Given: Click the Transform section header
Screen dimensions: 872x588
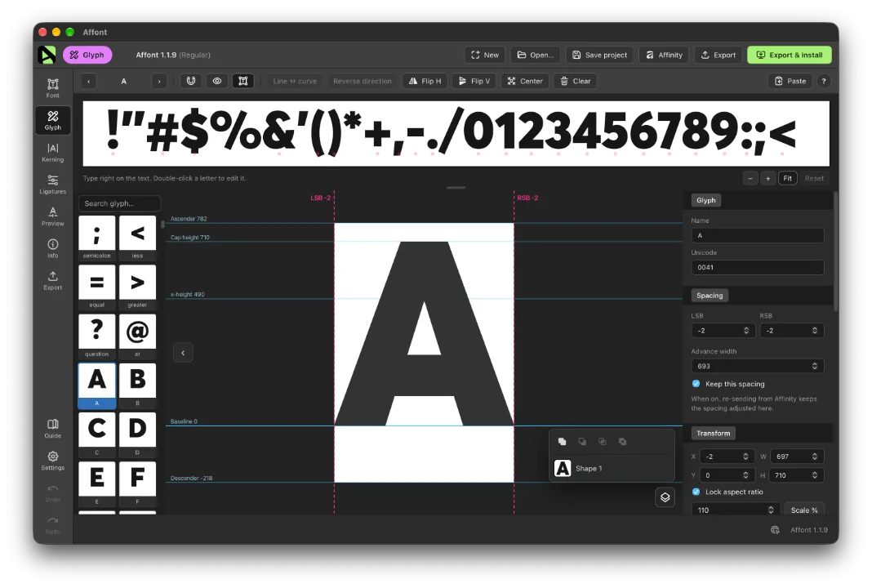Looking at the screenshot, I should pos(713,434).
